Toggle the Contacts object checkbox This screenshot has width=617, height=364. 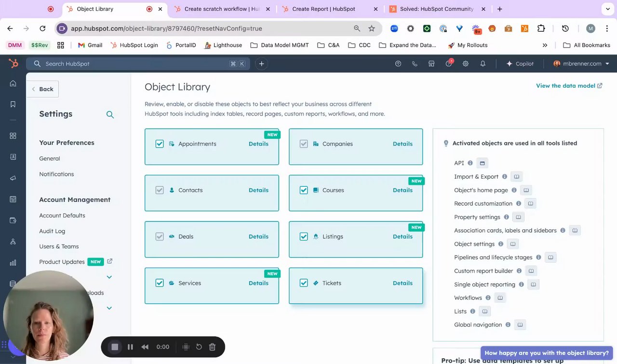160,190
